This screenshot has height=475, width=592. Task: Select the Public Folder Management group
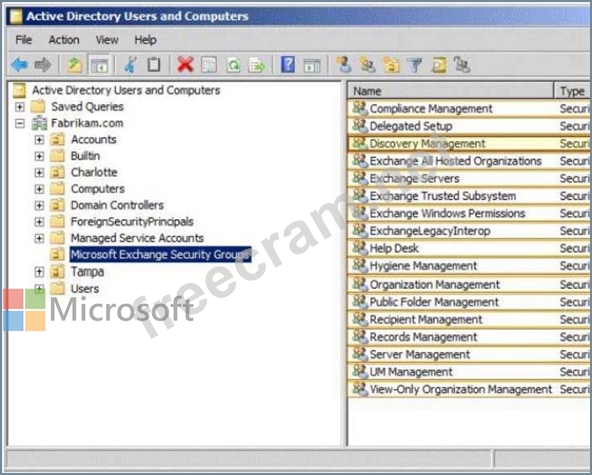434,302
